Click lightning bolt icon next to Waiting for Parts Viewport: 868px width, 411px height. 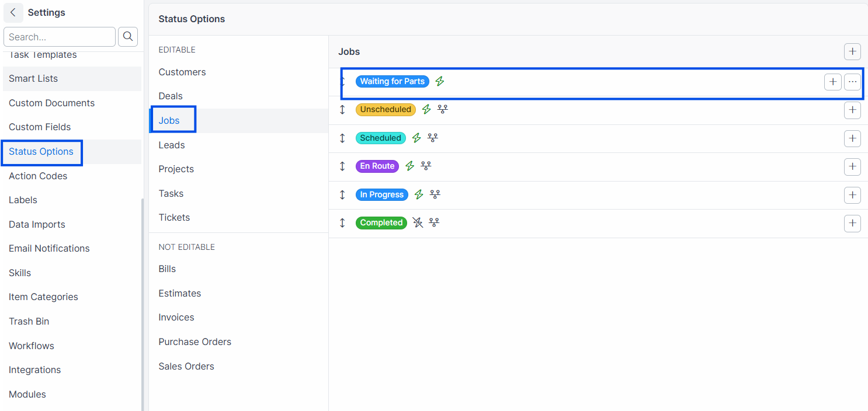point(440,82)
